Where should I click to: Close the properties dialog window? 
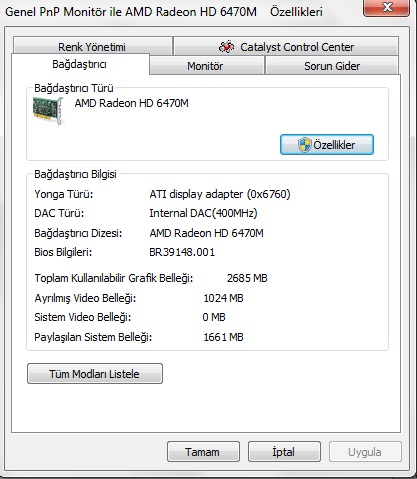point(386,7)
